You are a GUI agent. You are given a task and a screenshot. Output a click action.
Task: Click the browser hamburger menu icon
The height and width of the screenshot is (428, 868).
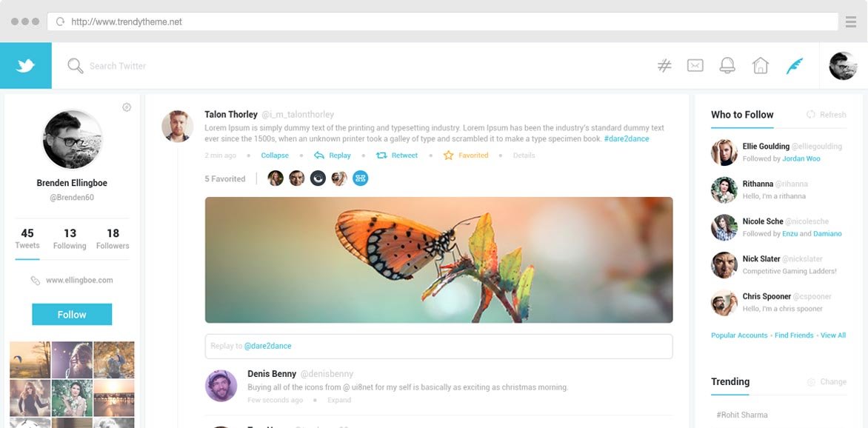(851, 21)
